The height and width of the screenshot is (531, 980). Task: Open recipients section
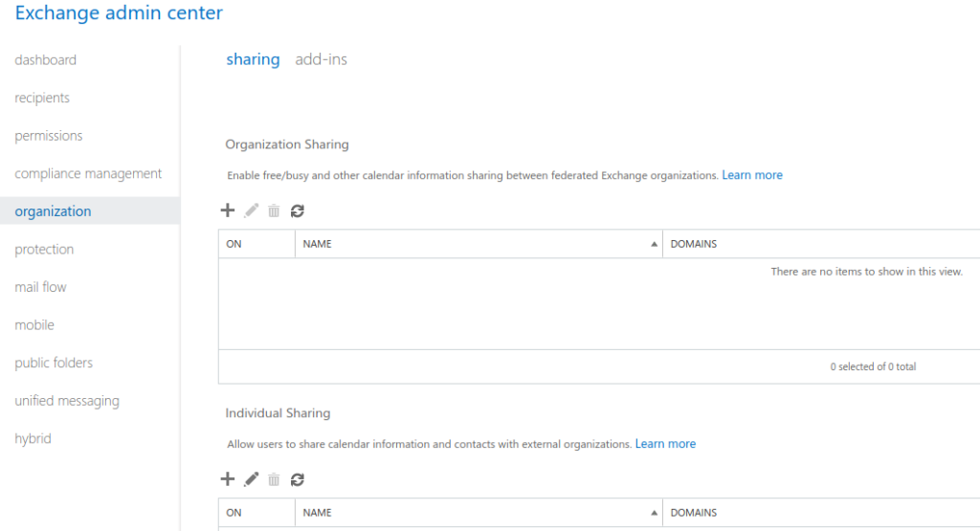pyautogui.click(x=42, y=99)
